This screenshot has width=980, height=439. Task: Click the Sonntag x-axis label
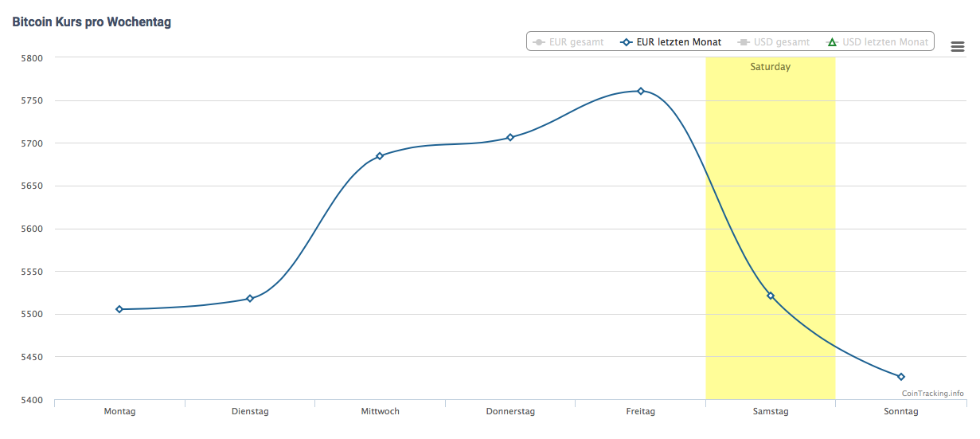tap(901, 411)
